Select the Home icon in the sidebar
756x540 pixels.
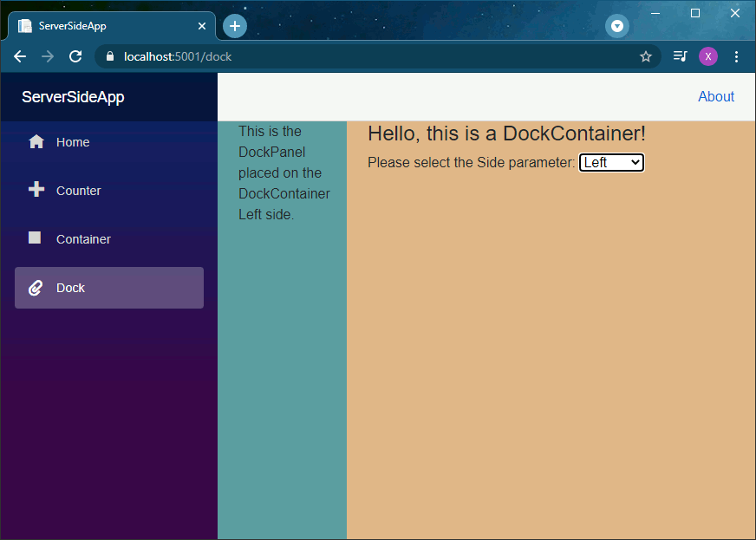[36, 141]
